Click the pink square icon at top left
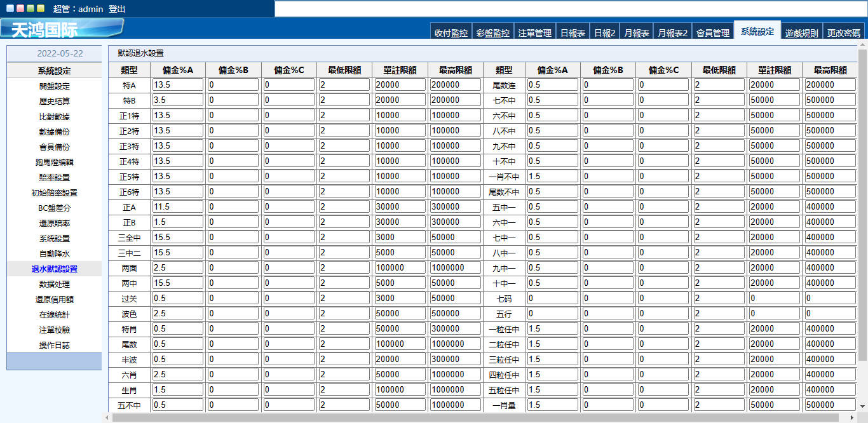 pyautogui.click(x=20, y=9)
